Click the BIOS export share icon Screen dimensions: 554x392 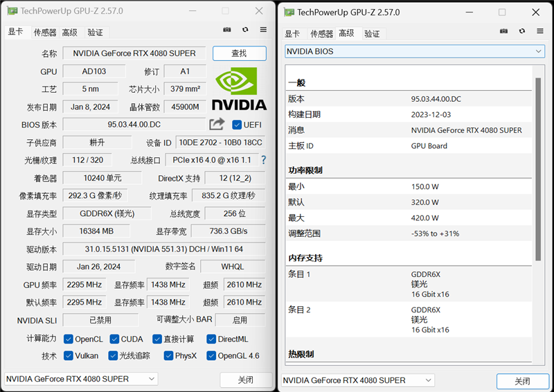pyautogui.click(x=217, y=124)
